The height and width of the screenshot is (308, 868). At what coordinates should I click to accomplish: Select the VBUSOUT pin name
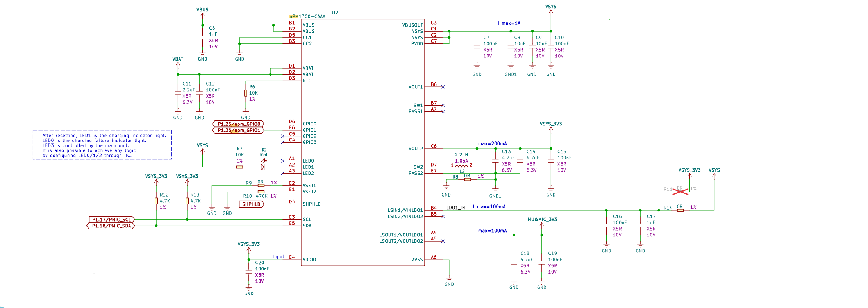(413, 25)
